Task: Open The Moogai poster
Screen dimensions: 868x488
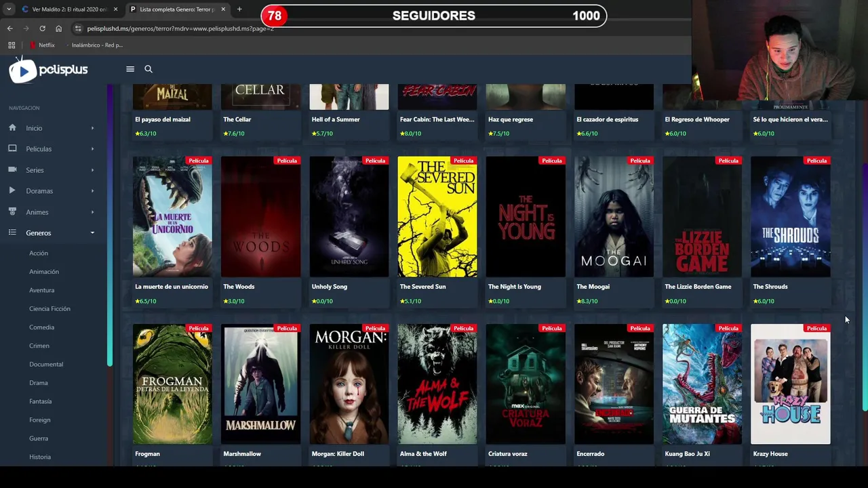Action: coord(614,217)
